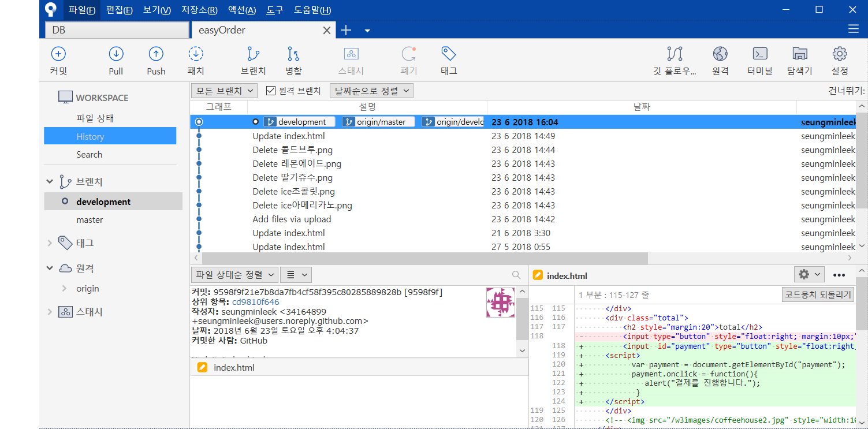Select the commit Delete ice아메리카노.png

pyautogui.click(x=523, y=206)
